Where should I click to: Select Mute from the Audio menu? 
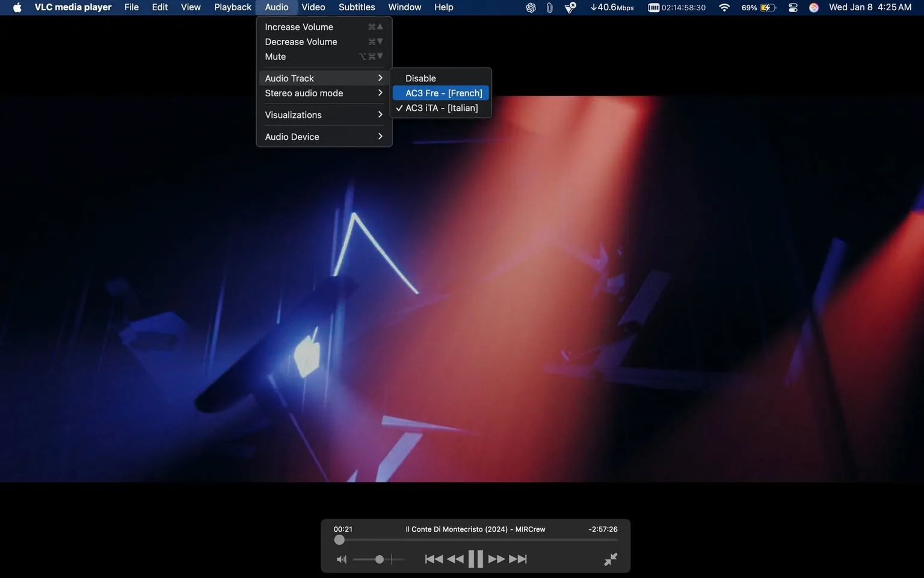tap(275, 56)
